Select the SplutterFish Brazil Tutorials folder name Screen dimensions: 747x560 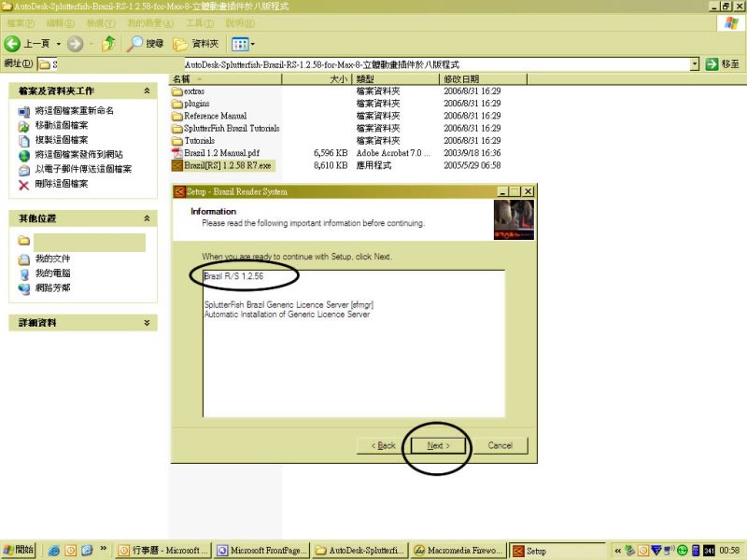click(232, 128)
